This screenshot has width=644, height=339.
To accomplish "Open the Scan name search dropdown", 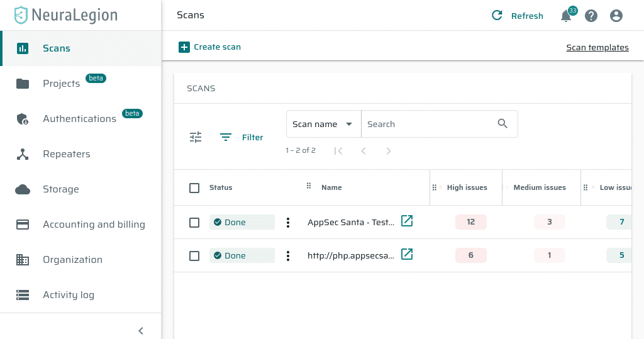I will (x=323, y=124).
